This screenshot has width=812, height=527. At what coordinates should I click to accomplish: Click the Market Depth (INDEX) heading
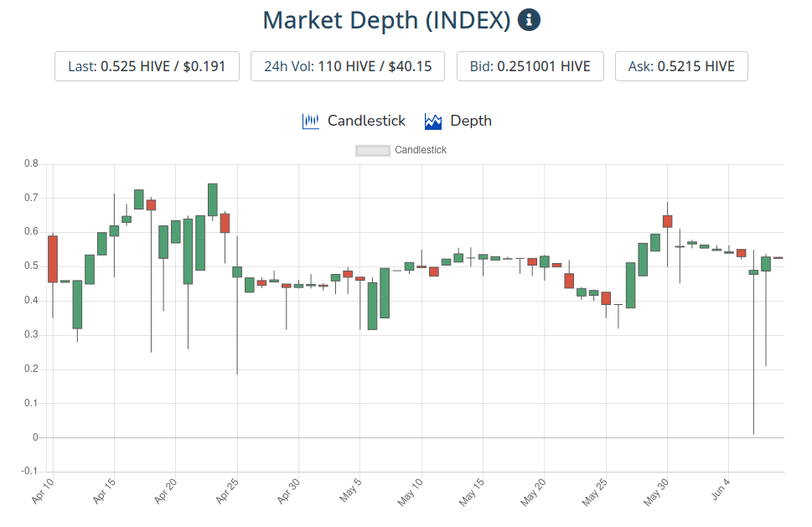[x=386, y=21]
